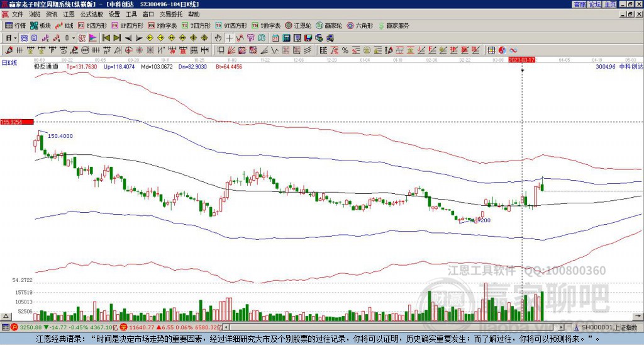
Task: Expand the candlestick style dropdown arrow
Action: click(x=74, y=38)
